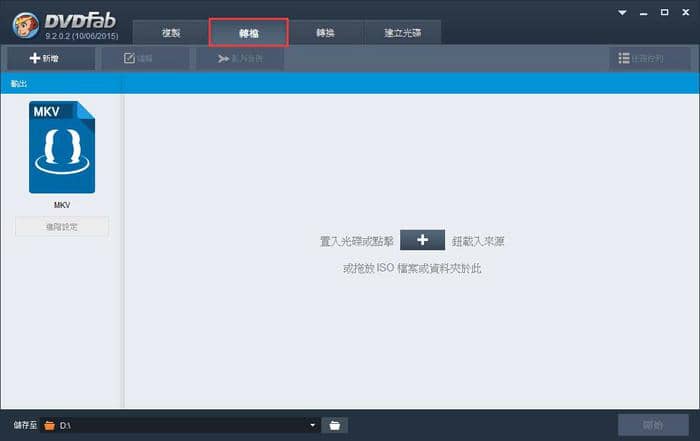Close the DVDFab window

[x=686, y=12]
